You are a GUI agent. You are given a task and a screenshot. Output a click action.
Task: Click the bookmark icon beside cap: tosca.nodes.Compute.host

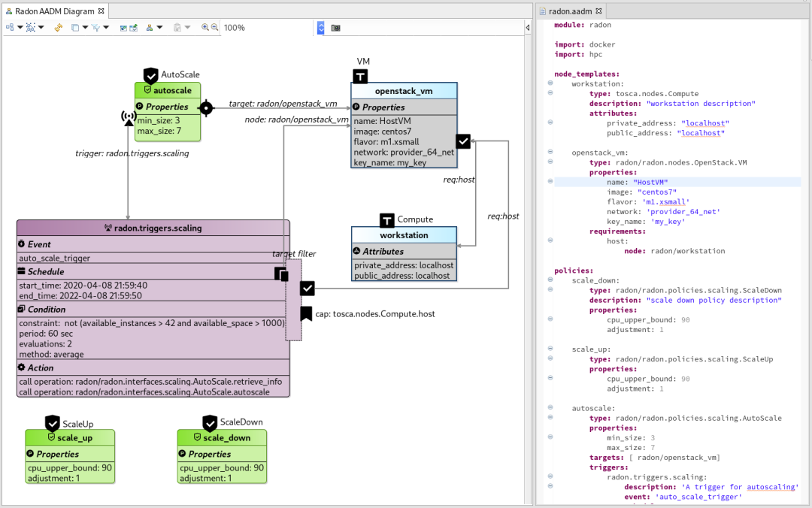[306, 313]
